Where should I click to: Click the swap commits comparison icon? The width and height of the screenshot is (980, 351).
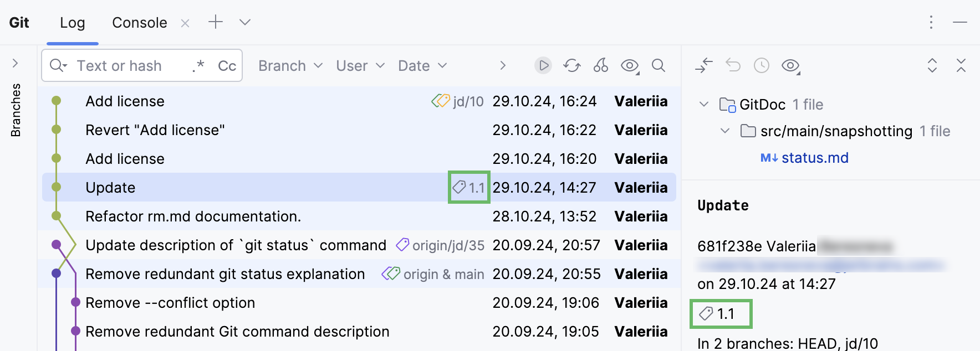pyautogui.click(x=704, y=65)
